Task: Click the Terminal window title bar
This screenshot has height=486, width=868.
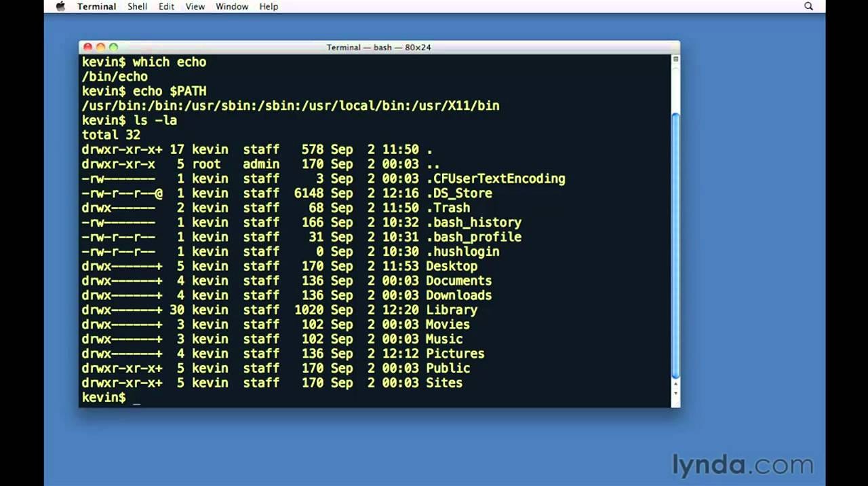Action: point(378,47)
